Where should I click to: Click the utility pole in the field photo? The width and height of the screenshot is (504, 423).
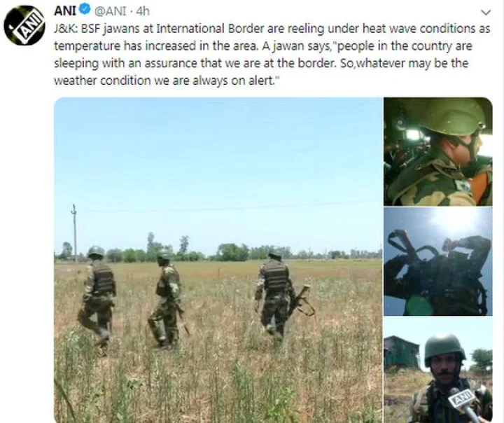(x=74, y=233)
